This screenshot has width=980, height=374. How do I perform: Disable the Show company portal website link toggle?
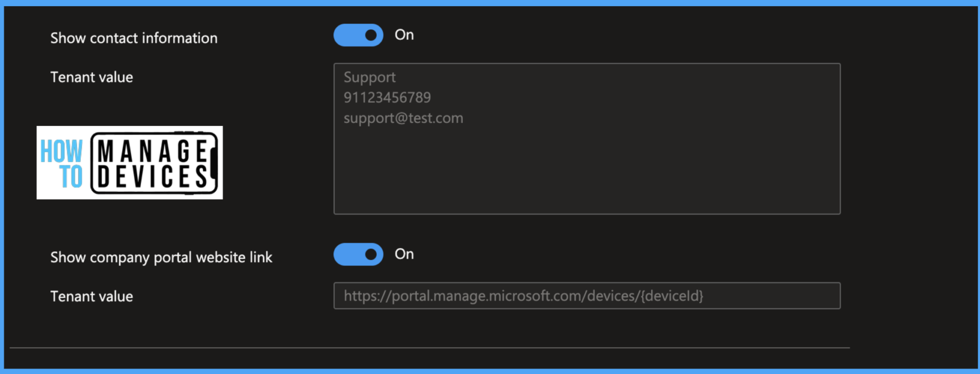click(358, 254)
